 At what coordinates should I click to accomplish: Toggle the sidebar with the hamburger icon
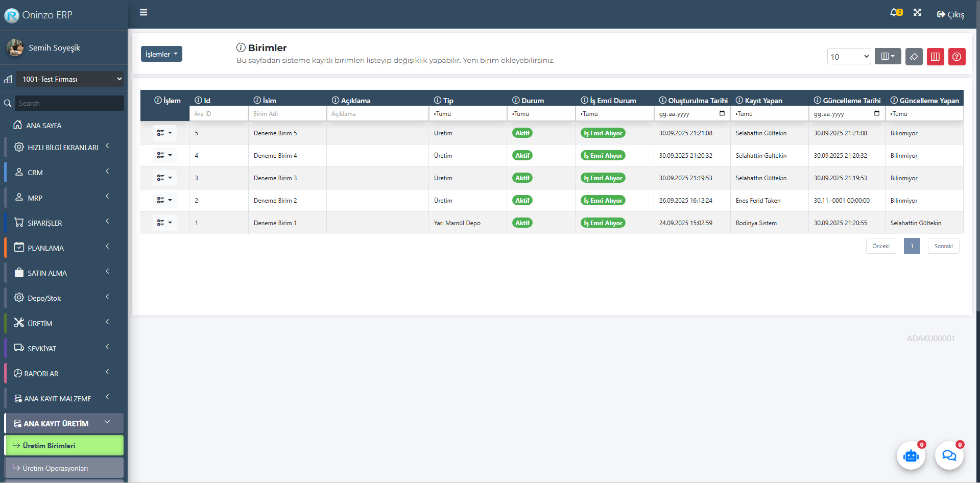[144, 12]
